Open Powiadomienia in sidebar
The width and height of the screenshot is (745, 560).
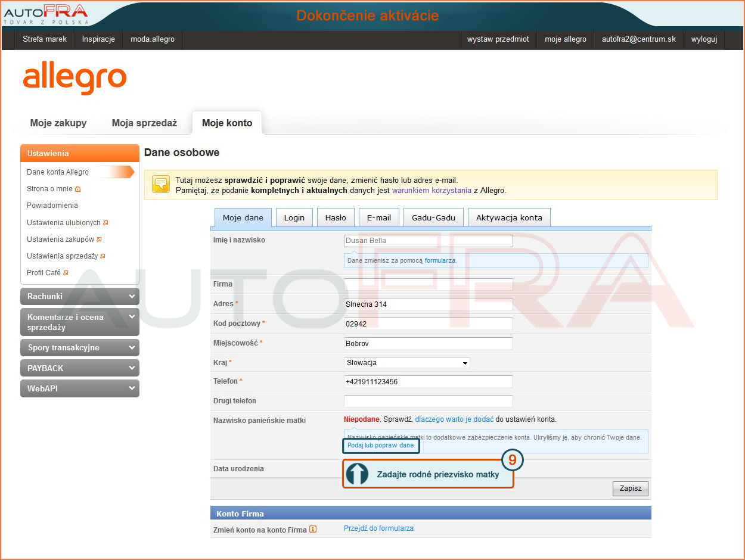[52, 206]
